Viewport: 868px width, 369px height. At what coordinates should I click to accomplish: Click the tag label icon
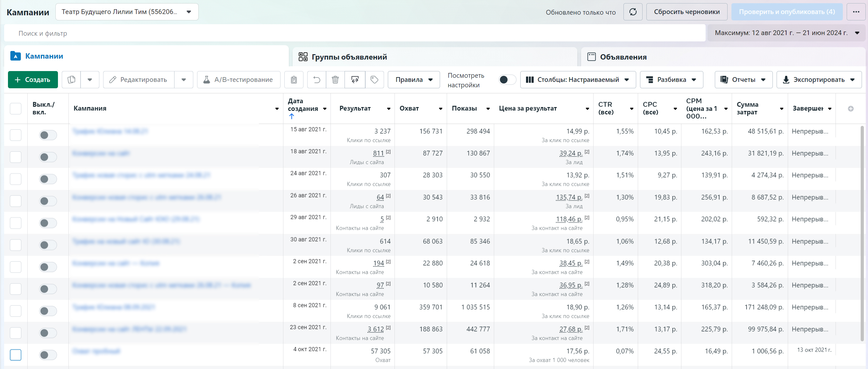coord(374,80)
